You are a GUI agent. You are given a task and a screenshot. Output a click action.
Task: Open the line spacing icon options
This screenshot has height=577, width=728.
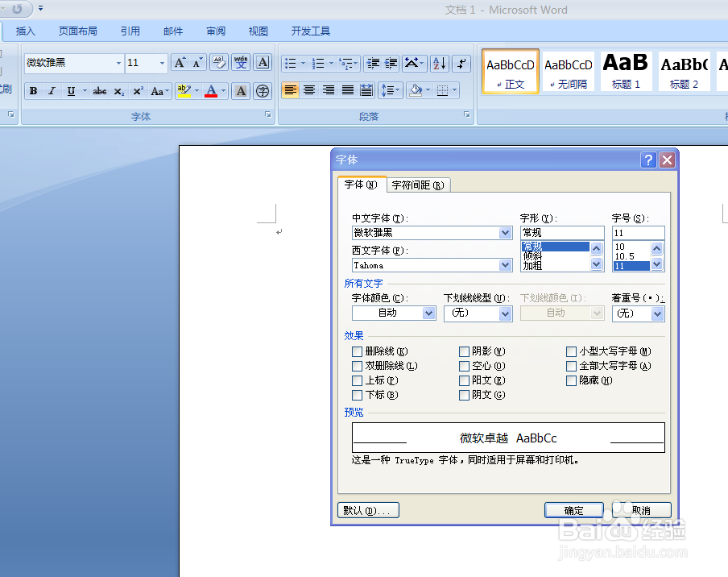pos(391,90)
